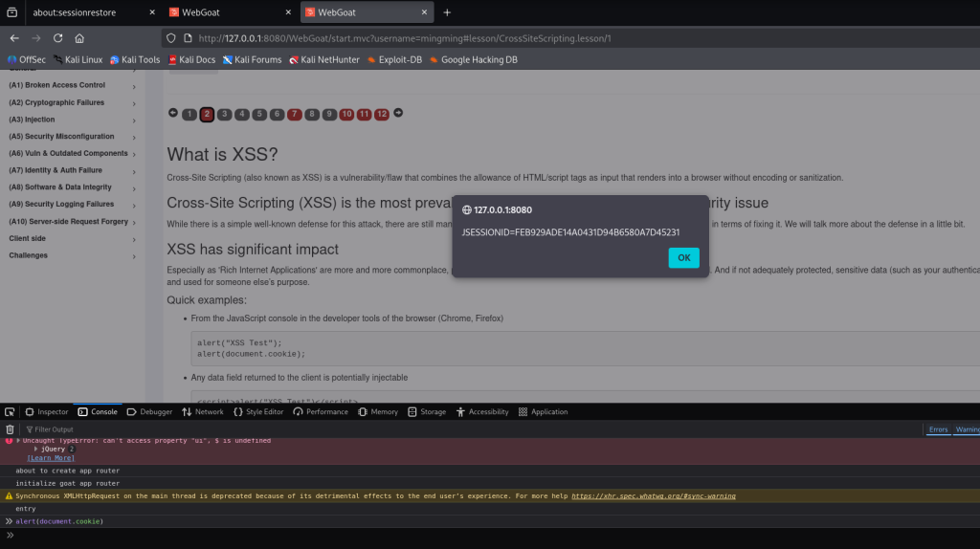Expand (A2) Cryptographic Failures menu
Viewport: 980px width, 549px height.
pyautogui.click(x=73, y=103)
